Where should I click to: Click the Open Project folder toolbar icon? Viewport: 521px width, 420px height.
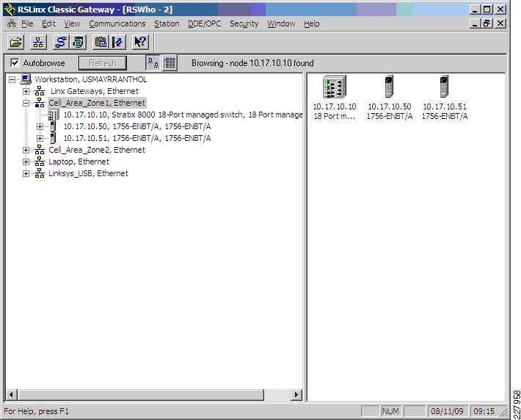click(15, 43)
